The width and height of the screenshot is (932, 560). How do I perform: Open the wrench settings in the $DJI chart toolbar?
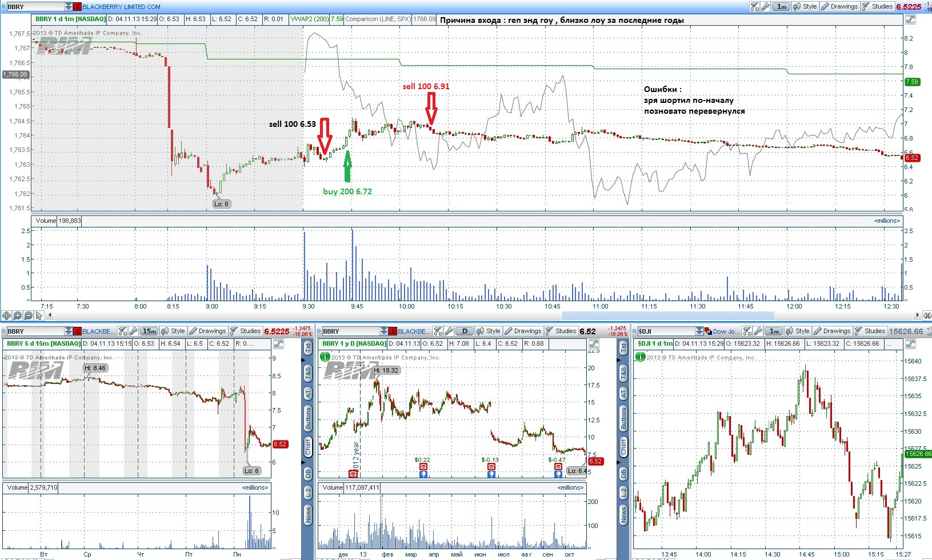click(x=758, y=331)
